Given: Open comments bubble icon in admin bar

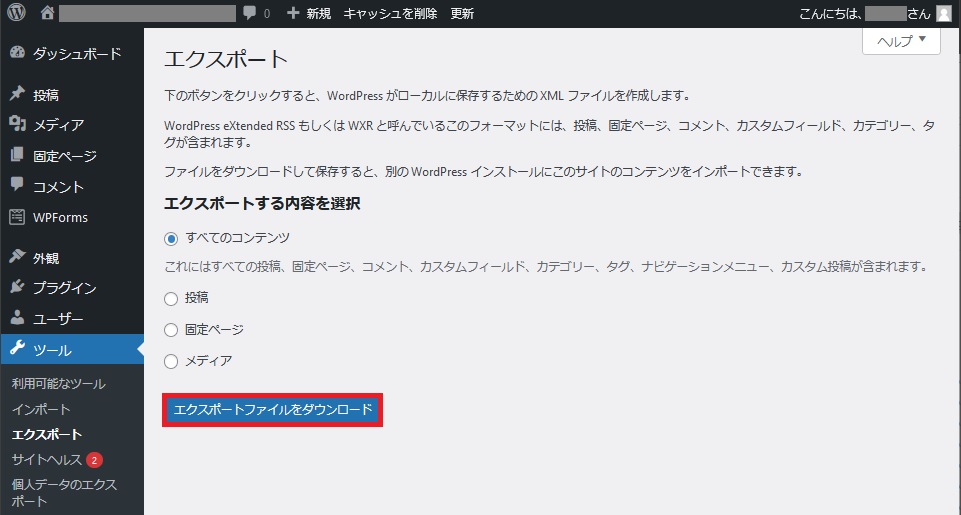Looking at the screenshot, I should pyautogui.click(x=249, y=13).
